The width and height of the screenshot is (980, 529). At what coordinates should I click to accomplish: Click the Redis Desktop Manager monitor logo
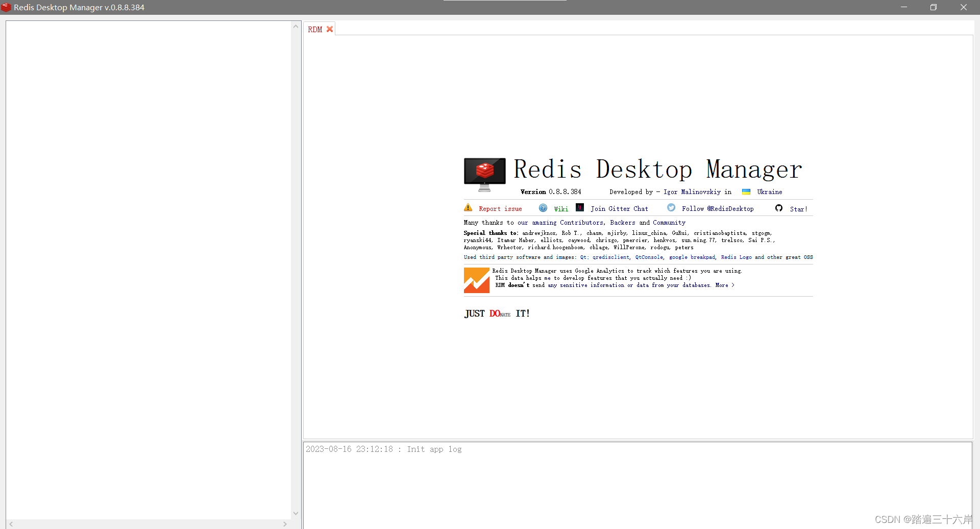pyautogui.click(x=484, y=174)
